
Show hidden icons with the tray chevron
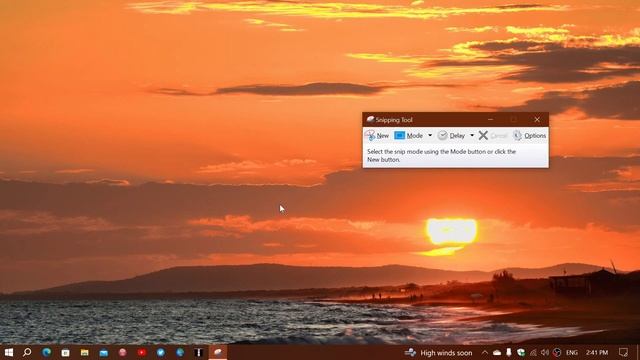484,352
